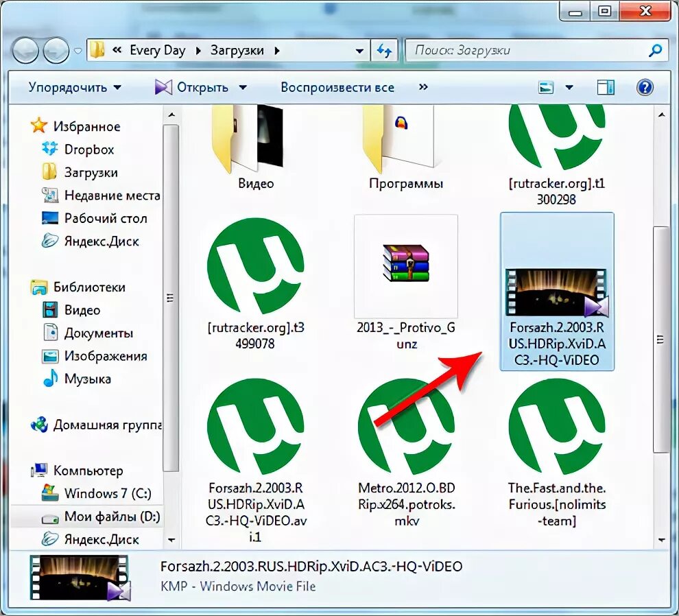Click the Открыть toolbar button
Viewport: 679px width, 616px height.
[x=191, y=88]
